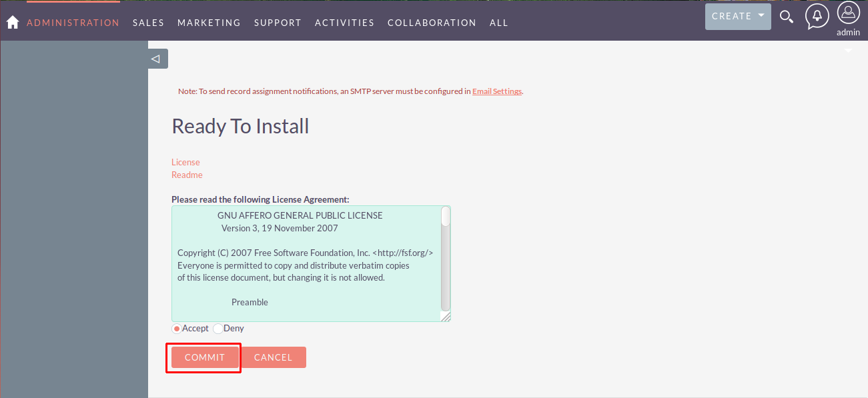Click the license agreement scrollbar thumb
The height and width of the screenshot is (398, 868).
(446, 217)
